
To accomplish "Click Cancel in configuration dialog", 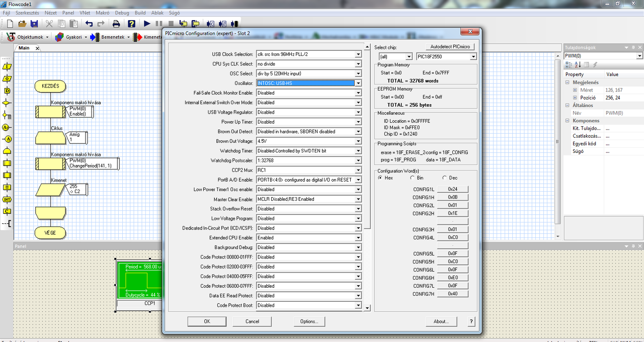I will click(252, 321).
